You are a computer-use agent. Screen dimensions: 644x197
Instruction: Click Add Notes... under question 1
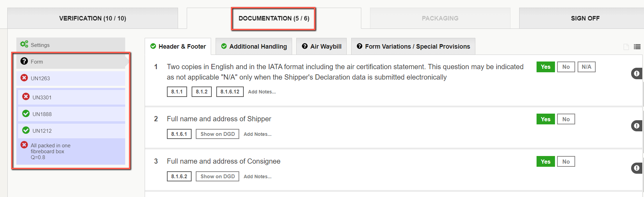coord(262,92)
